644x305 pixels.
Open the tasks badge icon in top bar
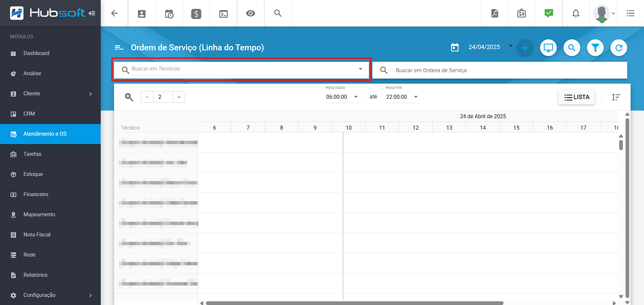click(x=522, y=13)
